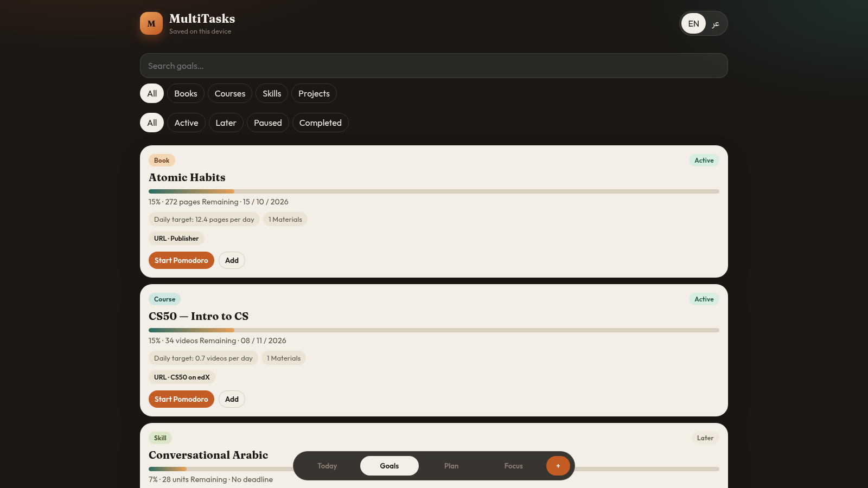
Task: Start Pomodoro for Atomic Habits
Action: 181,260
